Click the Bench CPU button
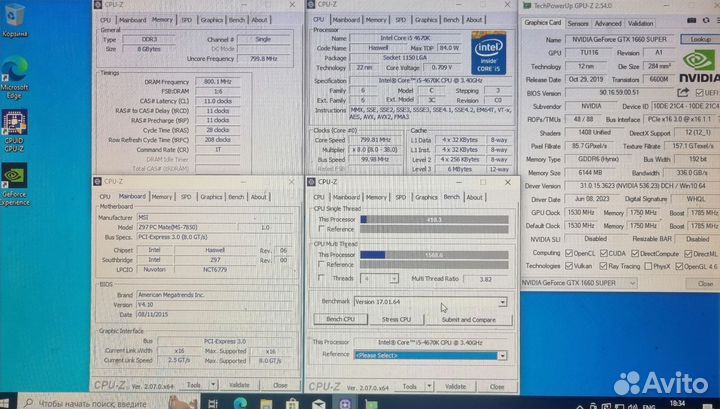720x409 pixels. tap(340, 319)
